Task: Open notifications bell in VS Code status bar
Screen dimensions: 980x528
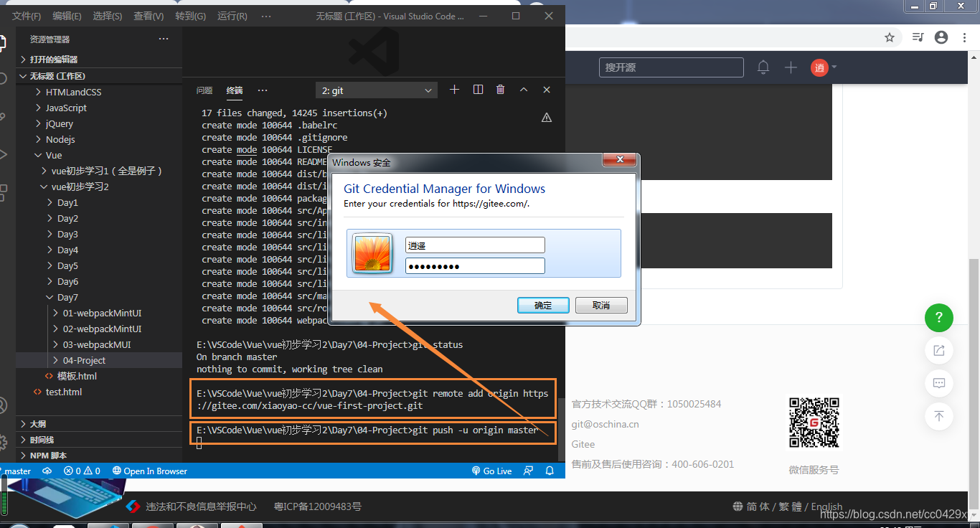Action: click(550, 471)
